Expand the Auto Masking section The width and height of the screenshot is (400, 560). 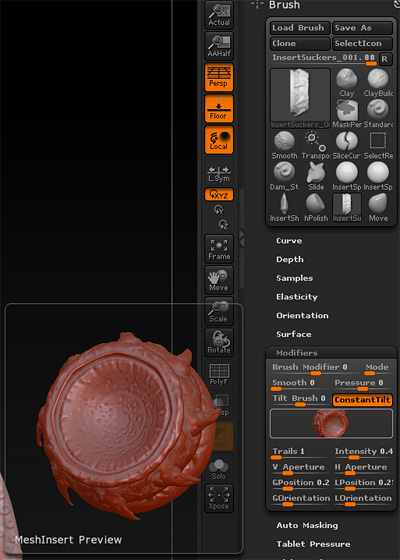pos(307,525)
